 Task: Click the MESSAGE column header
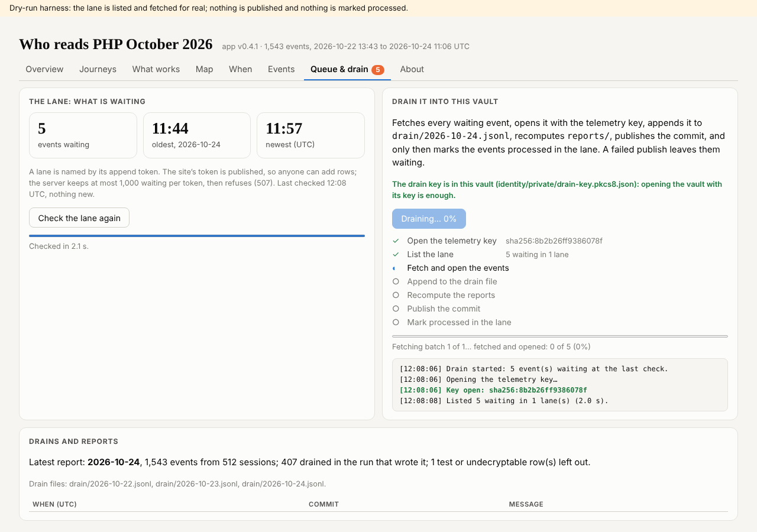pyautogui.click(x=526, y=504)
